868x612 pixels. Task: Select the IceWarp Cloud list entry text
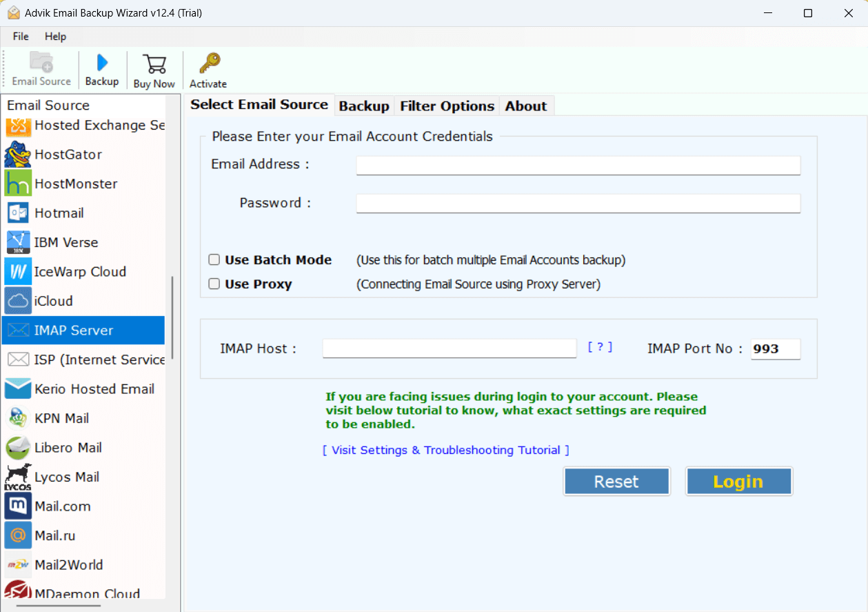point(80,272)
